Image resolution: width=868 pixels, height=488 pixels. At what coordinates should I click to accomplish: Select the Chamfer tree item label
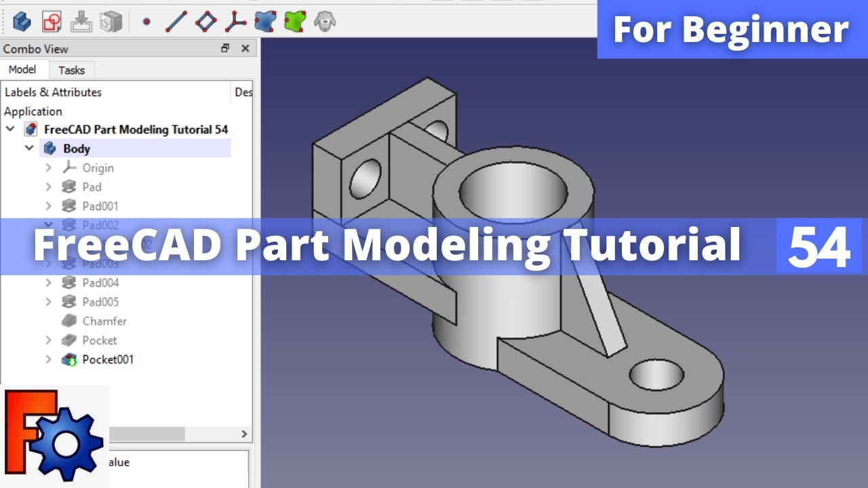[104, 321]
